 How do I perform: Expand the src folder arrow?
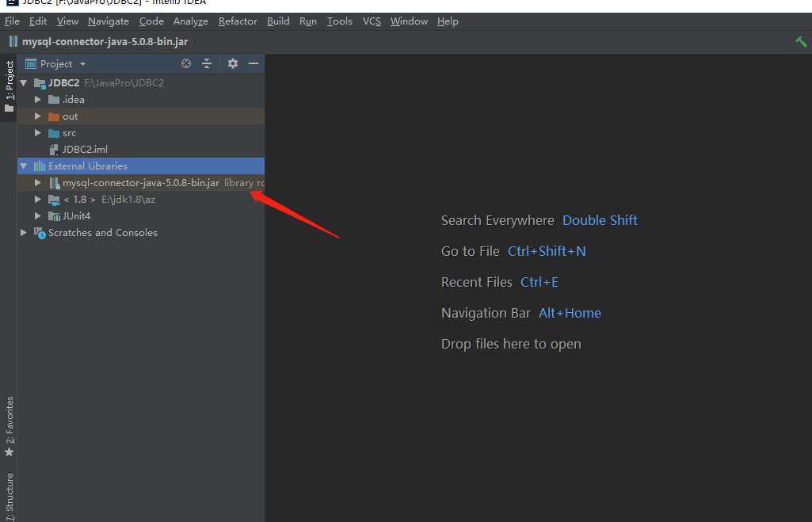point(38,132)
